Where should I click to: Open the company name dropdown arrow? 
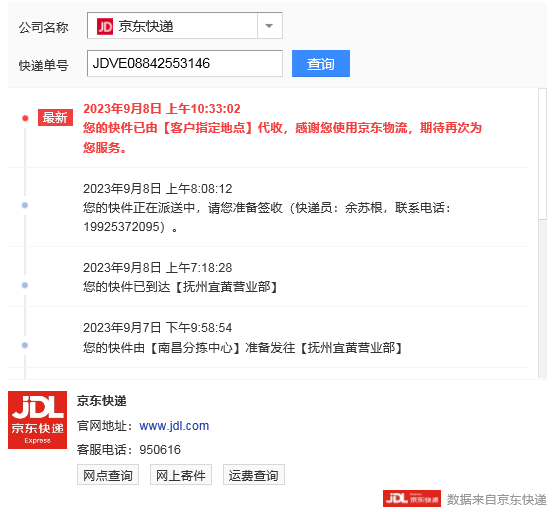coord(269,26)
